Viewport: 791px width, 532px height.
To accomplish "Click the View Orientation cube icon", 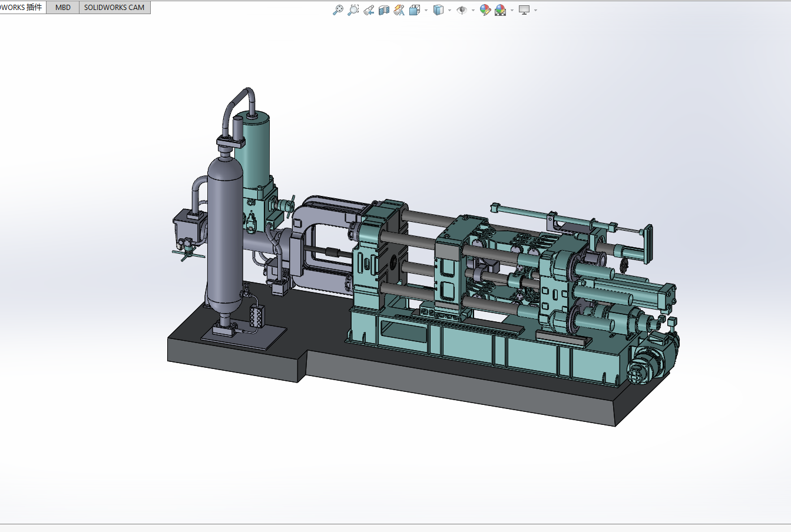I will coord(415,10).
